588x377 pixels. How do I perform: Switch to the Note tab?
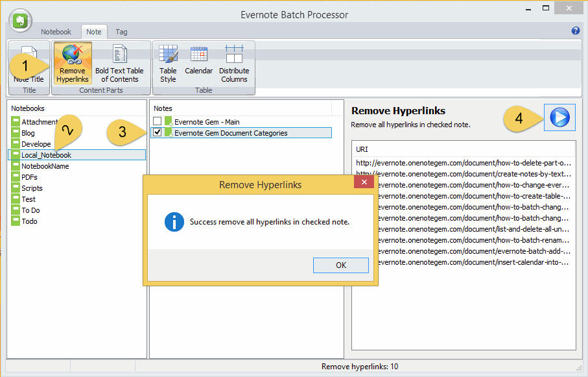94,32
